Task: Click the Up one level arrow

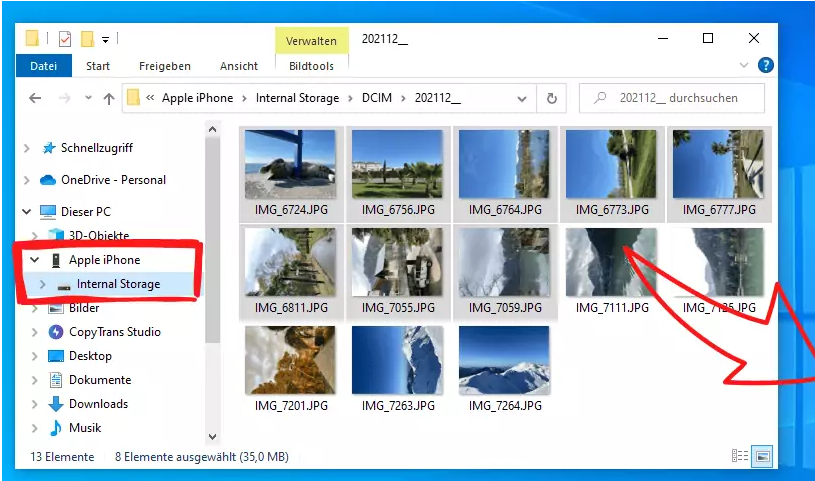Action: pos(109,98)
